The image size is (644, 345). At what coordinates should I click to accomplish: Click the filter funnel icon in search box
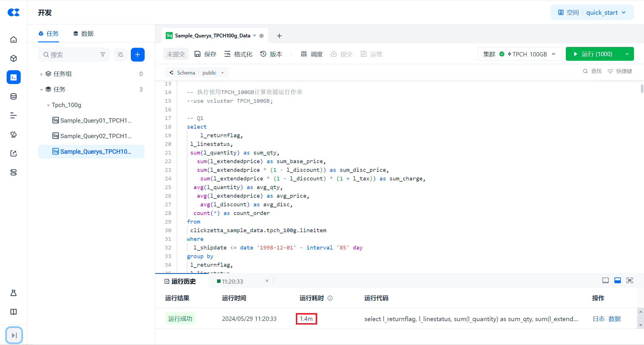(x=103, y=54)
